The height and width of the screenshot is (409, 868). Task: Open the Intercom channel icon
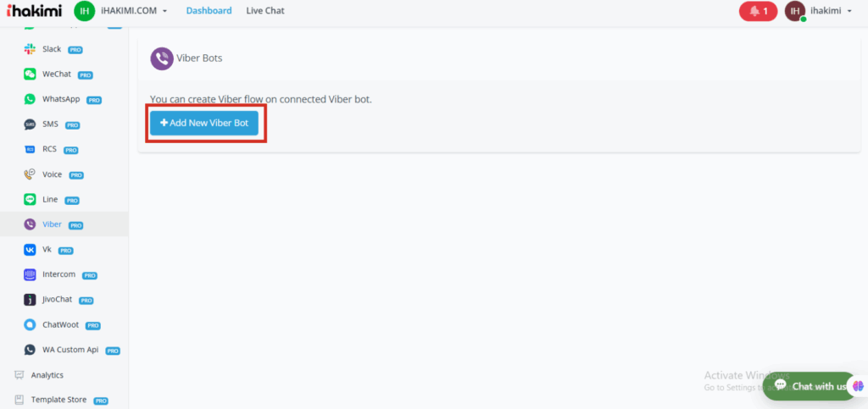30,274
